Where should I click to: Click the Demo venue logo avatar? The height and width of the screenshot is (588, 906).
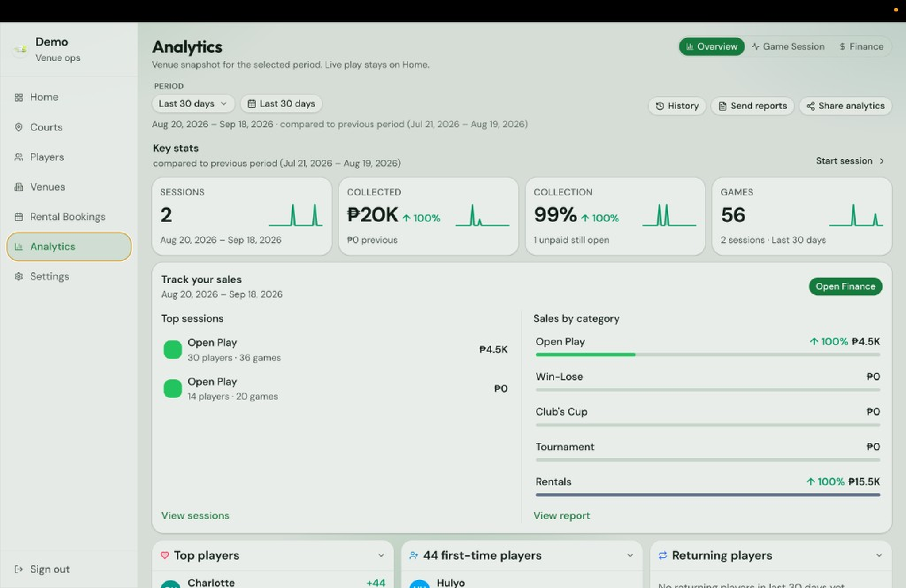tap(20, 49)
